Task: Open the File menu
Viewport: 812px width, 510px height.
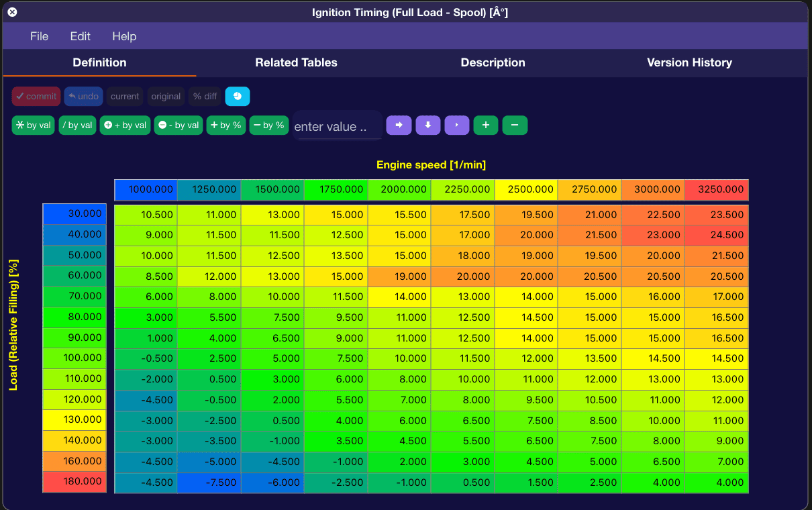Action: pos(40,36)
